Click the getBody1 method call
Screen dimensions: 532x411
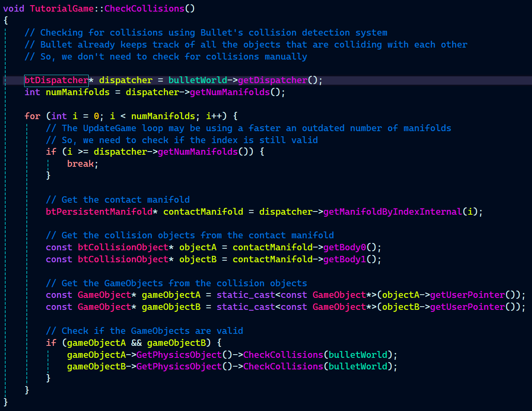point(344,259)
